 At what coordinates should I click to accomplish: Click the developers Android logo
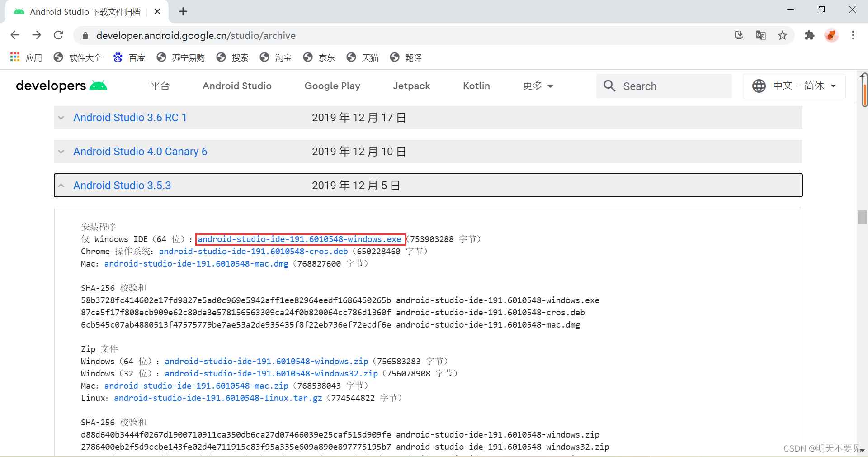[x=61, y=86]
